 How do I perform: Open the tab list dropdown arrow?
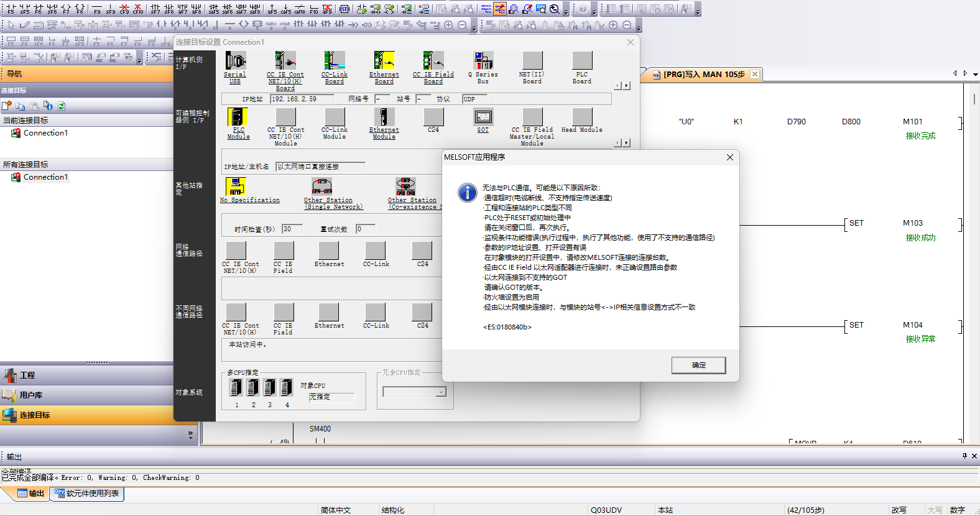tap(975, 74)
